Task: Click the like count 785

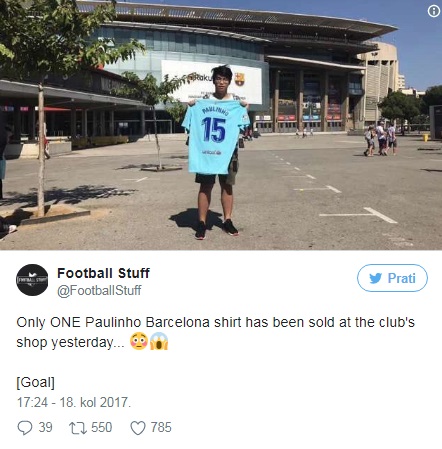Action: pos(161,428)
